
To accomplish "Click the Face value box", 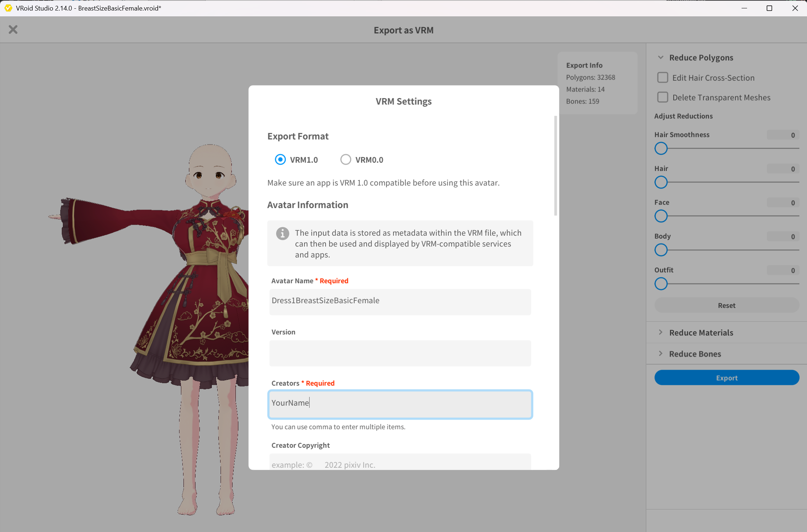I will [783, 203].
